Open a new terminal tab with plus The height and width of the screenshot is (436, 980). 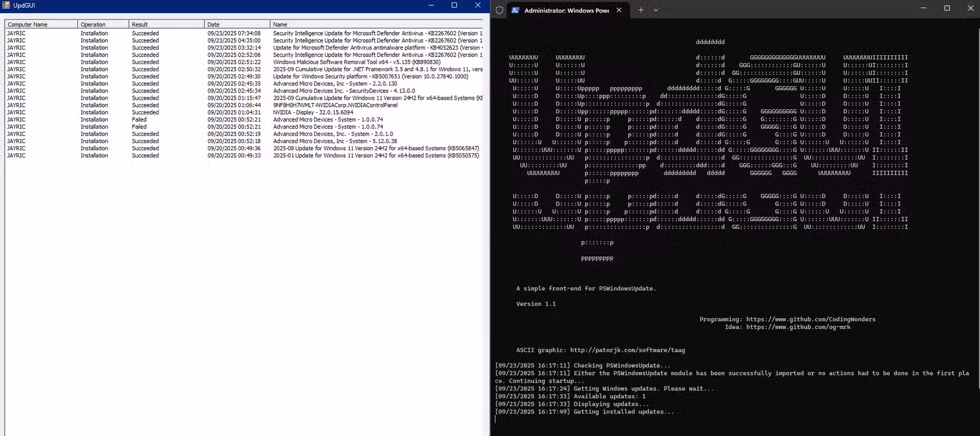640,10
